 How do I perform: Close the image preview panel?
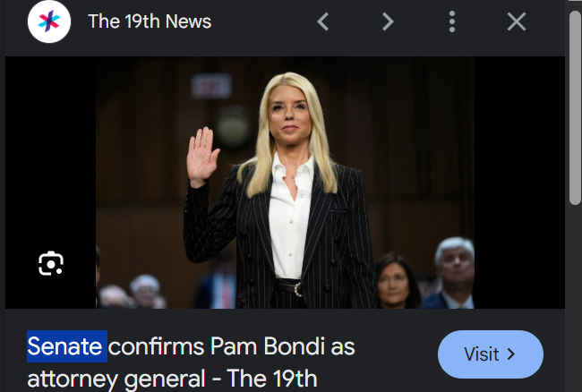517,21
